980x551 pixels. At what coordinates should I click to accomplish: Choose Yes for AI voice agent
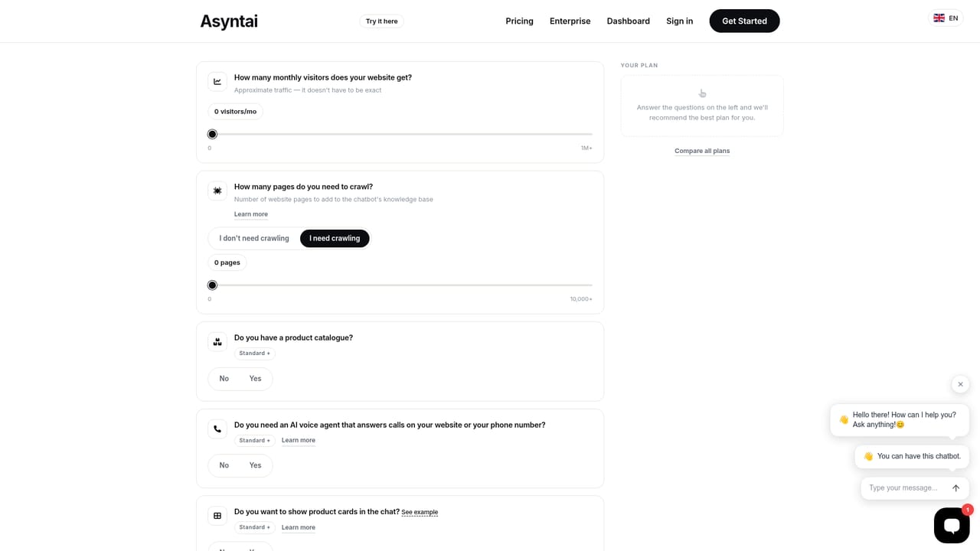point(255,465)
